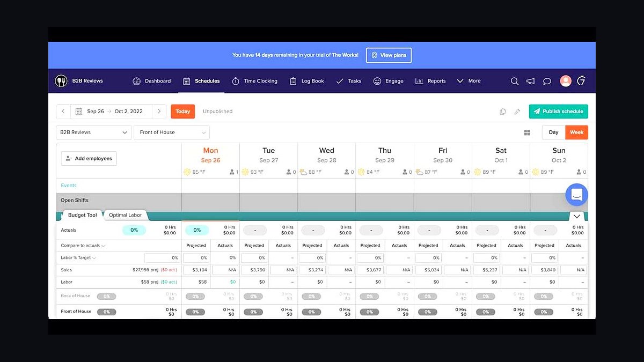
Task: Open Time Clocking in the navigation
Action: pos(254,81)
